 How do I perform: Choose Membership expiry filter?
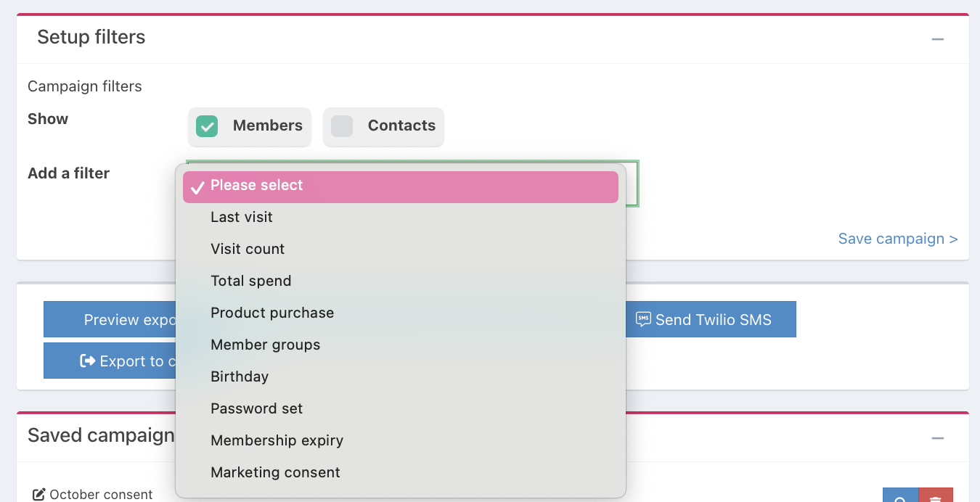click(x=277, y=440)
